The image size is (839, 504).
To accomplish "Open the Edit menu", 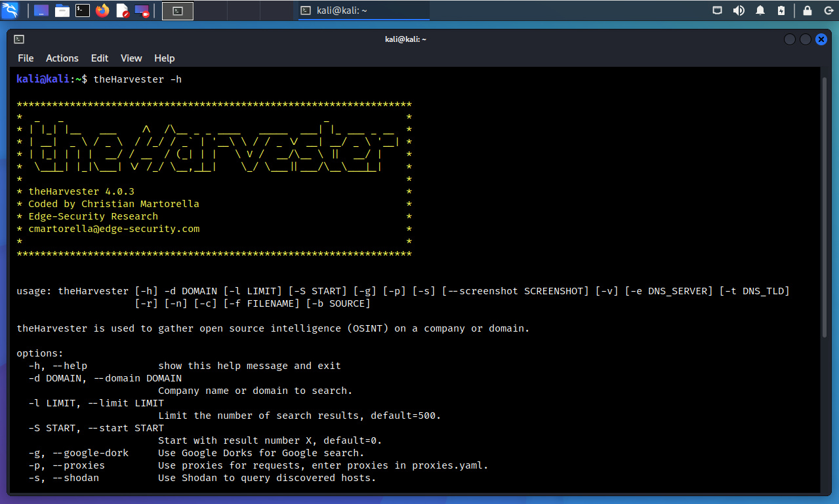I will 100,58.
